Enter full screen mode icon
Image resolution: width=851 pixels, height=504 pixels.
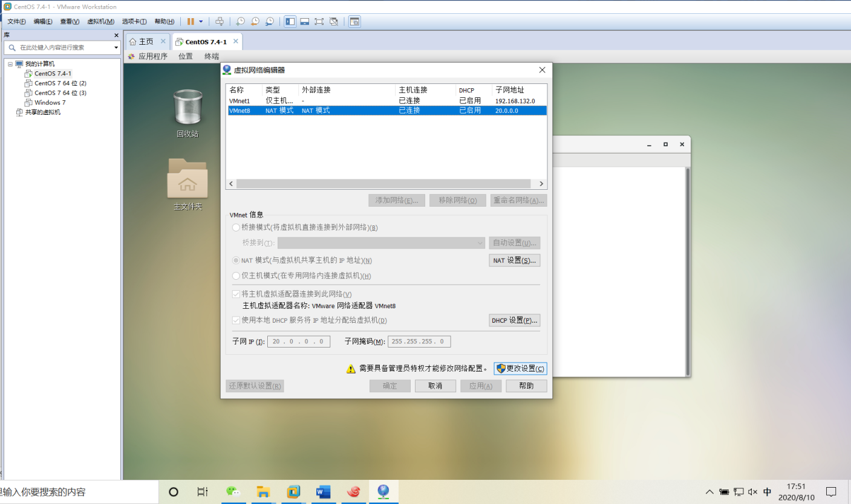coord(319,21)
